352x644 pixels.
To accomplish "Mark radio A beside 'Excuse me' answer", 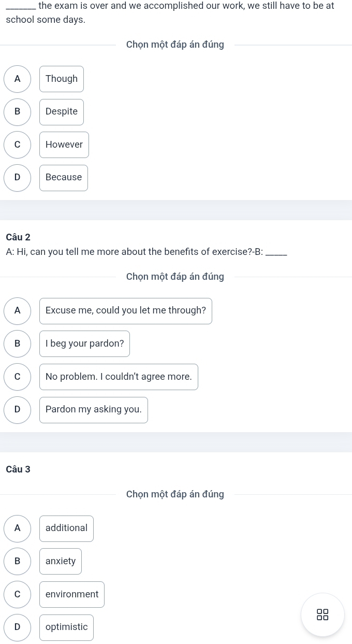I will click(x=18, y=310).
